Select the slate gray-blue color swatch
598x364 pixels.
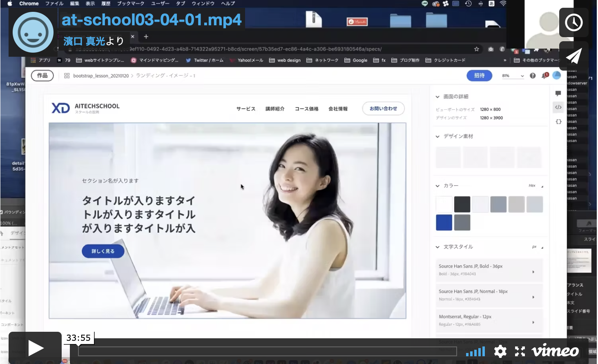point(498,204)
